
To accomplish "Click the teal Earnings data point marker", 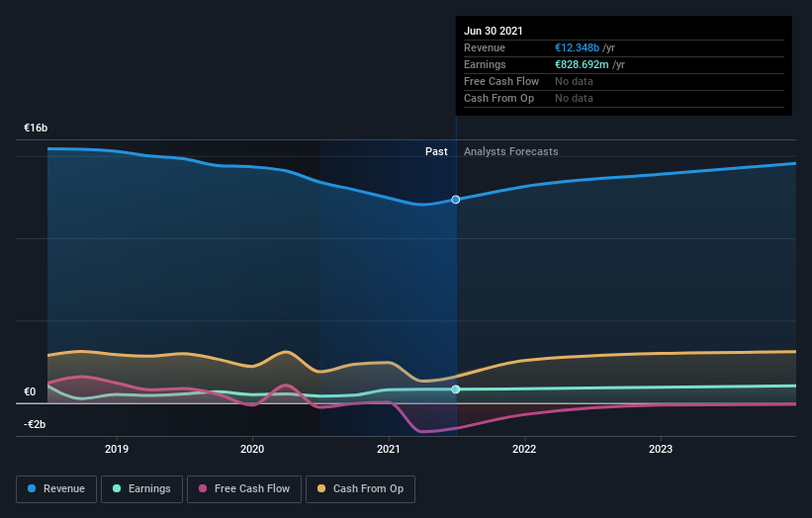I will 456,389.
